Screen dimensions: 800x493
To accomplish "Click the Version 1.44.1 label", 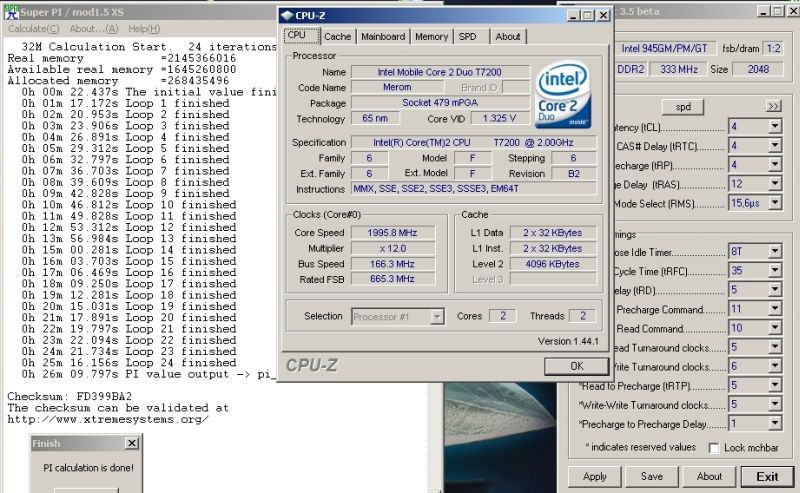I will [568, 341].
